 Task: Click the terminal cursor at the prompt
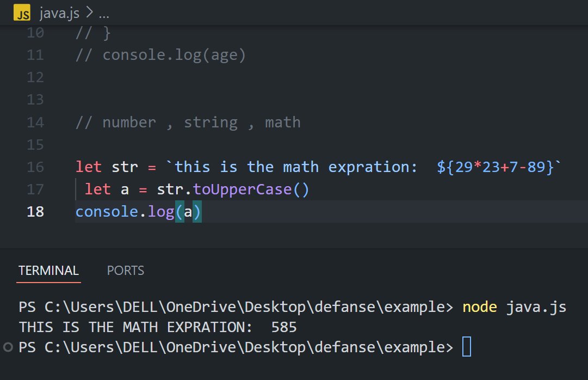click(467, 347)
